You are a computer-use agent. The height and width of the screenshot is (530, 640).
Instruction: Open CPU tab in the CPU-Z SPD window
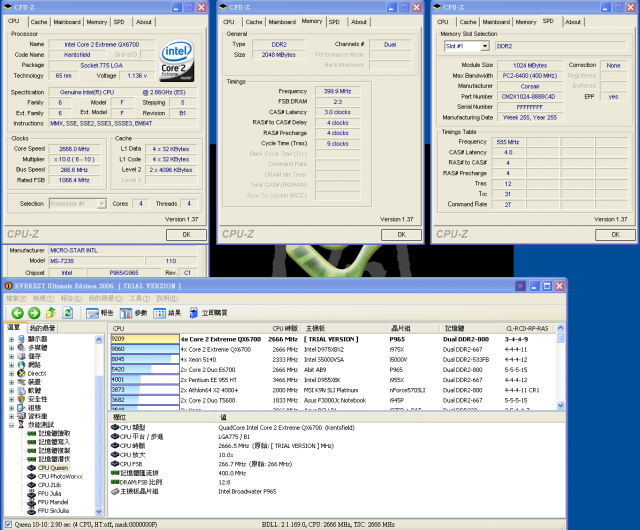tap(443, 22)
